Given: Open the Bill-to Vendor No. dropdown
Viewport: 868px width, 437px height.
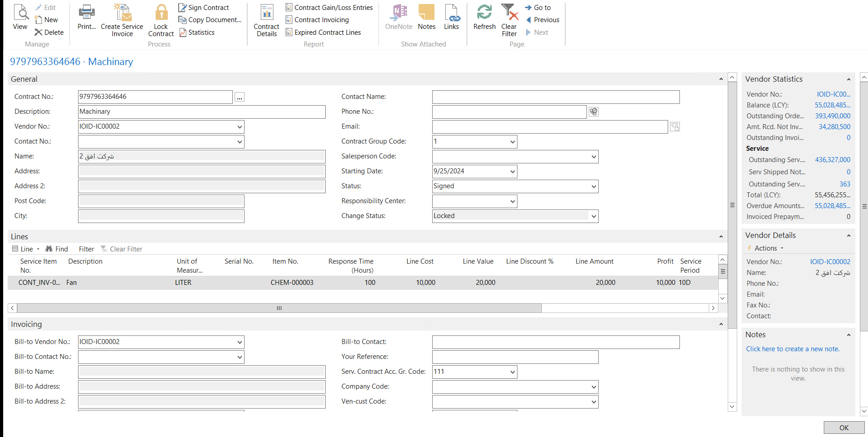Looking at the screenshot, I should click(240, 342).
